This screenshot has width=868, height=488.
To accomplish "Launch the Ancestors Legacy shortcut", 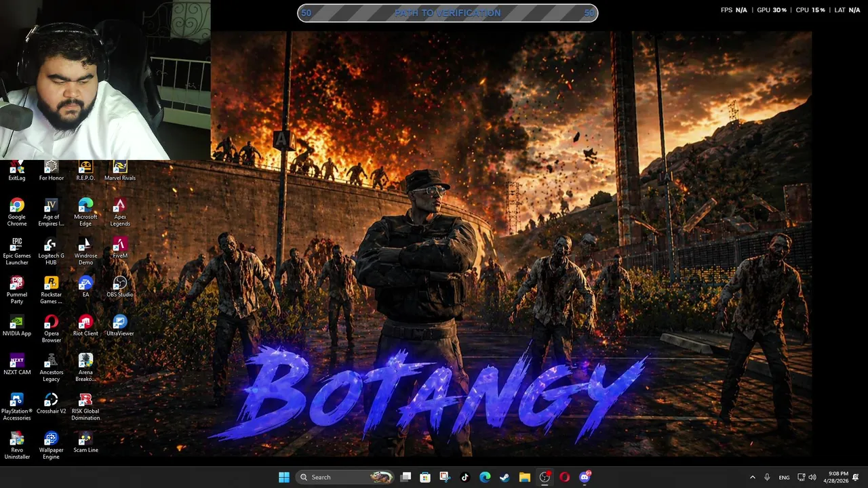I will [x=52, y=367].
